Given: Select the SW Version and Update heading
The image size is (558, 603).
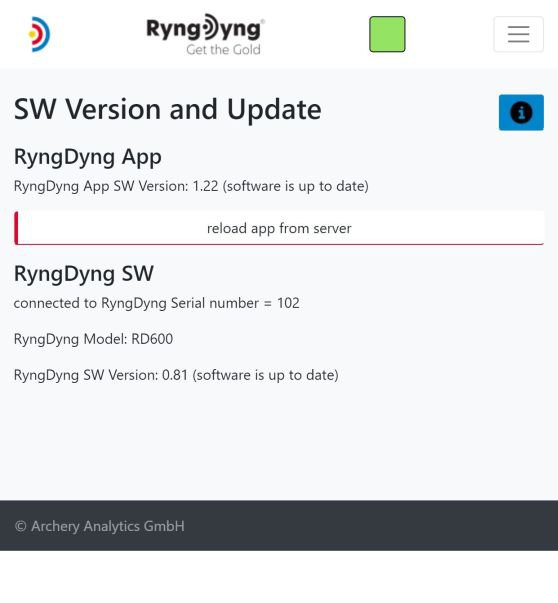Looking at the screenshot, I should pyautogui.click(x=168, y=110).
